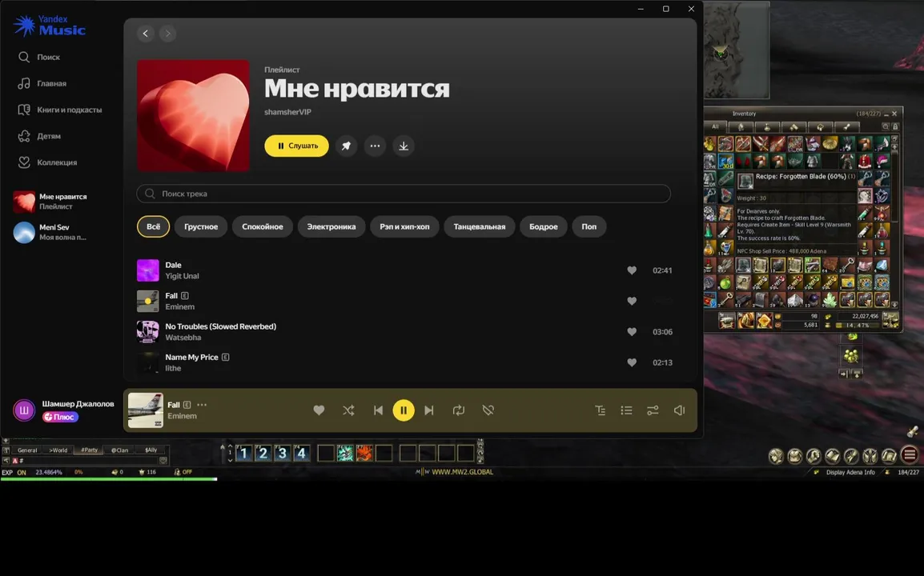Click the yellow Слушать button

(x=296, y=146)
